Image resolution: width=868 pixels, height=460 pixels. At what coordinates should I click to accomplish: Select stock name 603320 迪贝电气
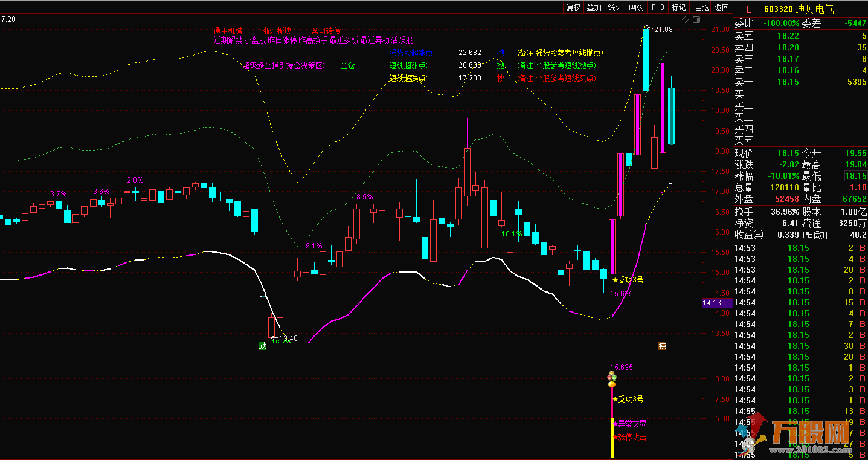799,9
